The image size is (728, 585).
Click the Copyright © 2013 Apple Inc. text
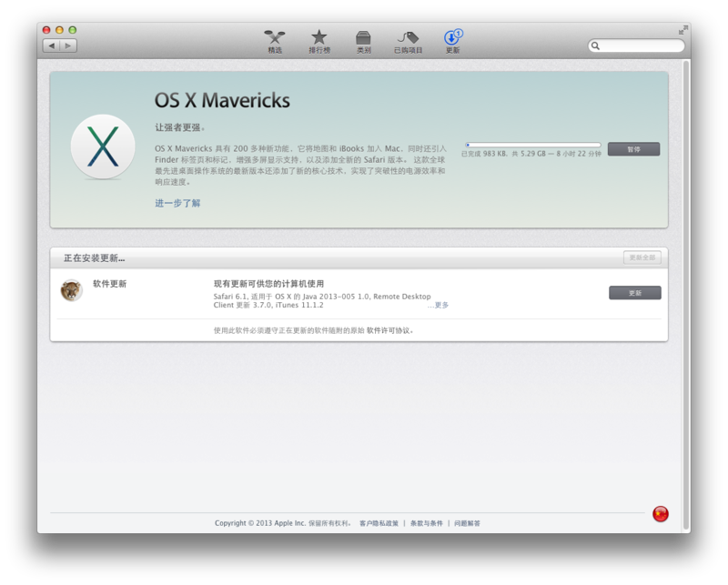pos(260,523)
